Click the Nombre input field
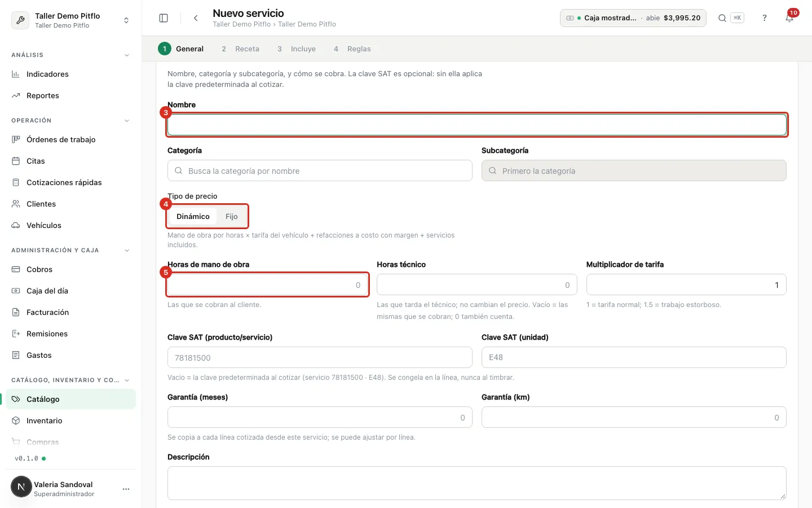This screenshot has width=812, height=508. coord(477,125)
